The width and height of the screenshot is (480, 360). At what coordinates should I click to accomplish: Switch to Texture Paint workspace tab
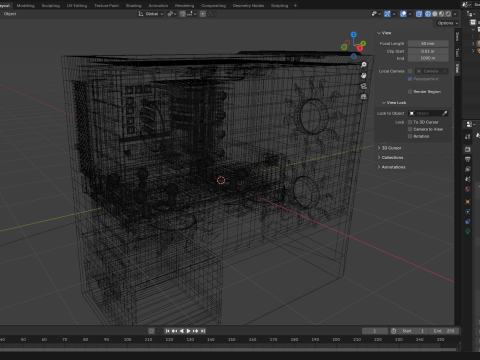(x=107, y=6)
